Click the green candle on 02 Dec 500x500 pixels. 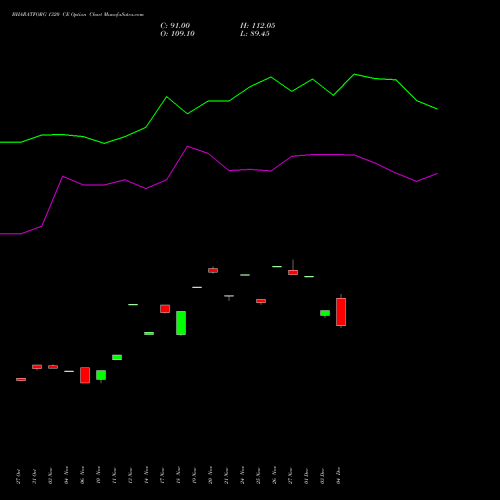click(x=325, y=313)
